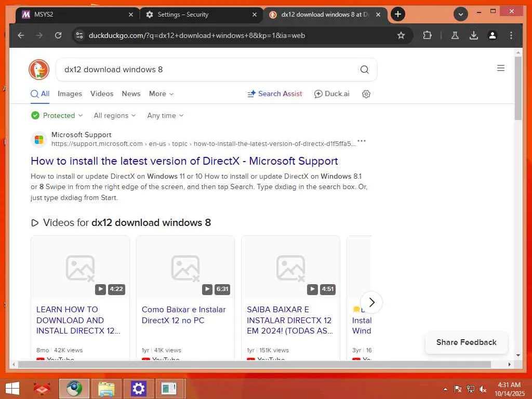Click the 4:51 video thumbnail

[290, 268]
